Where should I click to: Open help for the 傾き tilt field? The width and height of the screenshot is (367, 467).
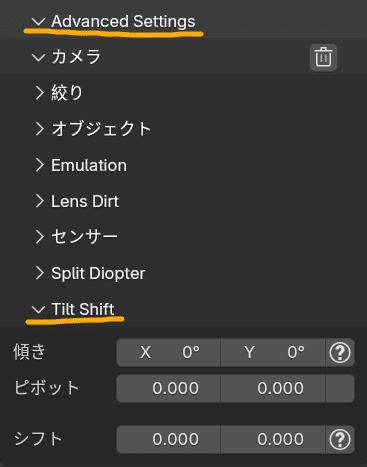[x=340, y=352]
